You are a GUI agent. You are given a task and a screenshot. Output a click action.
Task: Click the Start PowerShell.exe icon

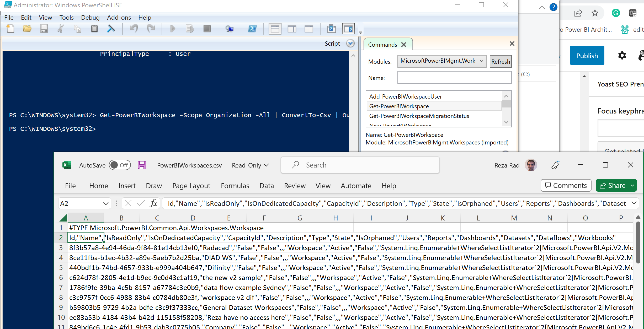click(x=252, y=29)
